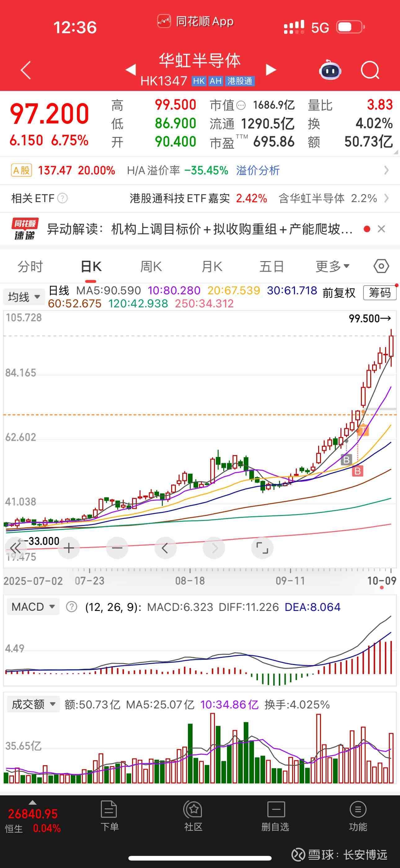
Task: Tap the red B buy marker
Action: pyautogui.click(x=358, y=471)
